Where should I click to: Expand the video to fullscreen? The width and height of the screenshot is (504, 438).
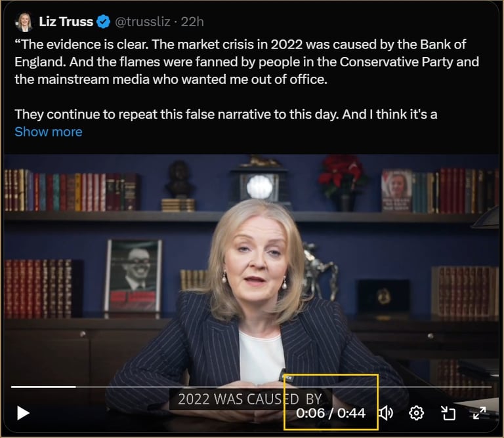click(479, 413)
